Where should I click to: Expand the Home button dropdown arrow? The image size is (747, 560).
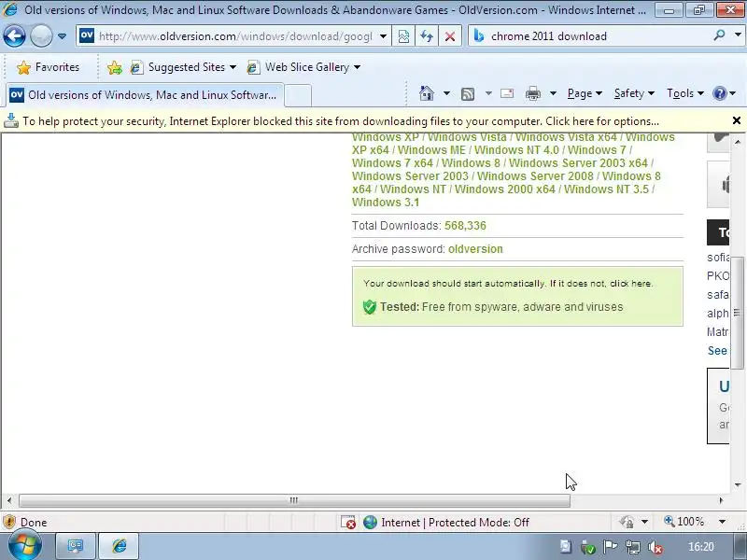pyautogui.click(x=446, y=93)
